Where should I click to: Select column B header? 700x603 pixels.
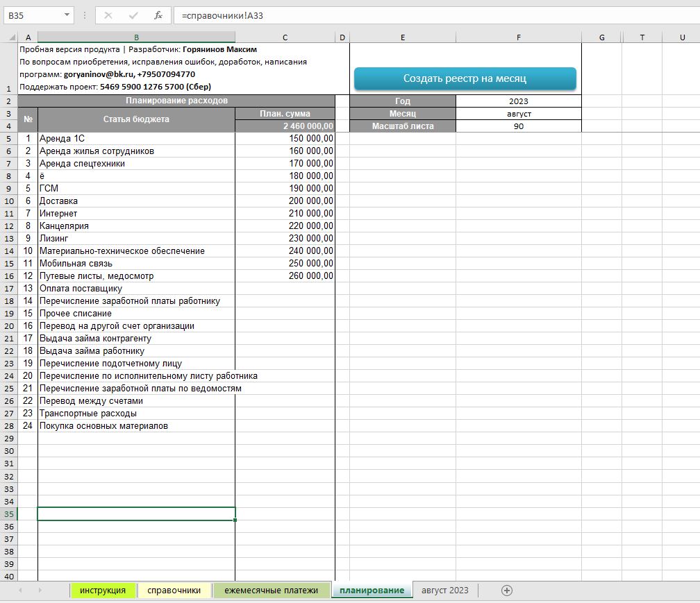tap(137, 37)
